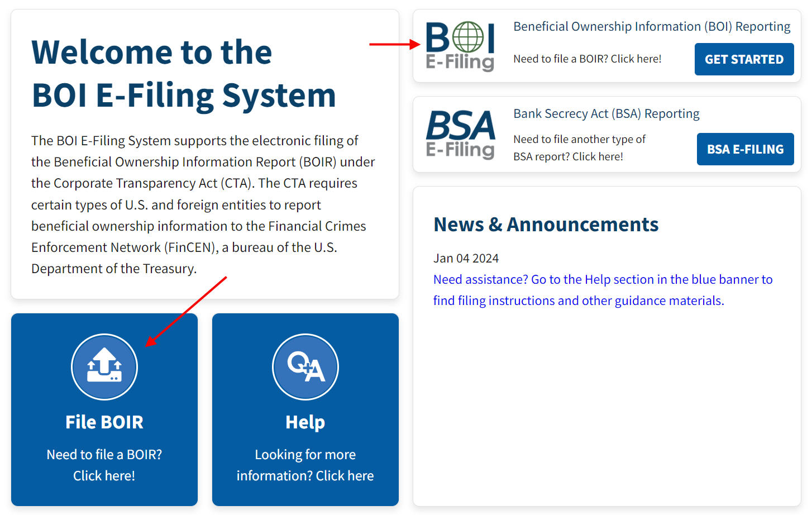
Task: Click the Beneficial Ownership Information (BOI) Reporting heading
Action: click(651, 26)
